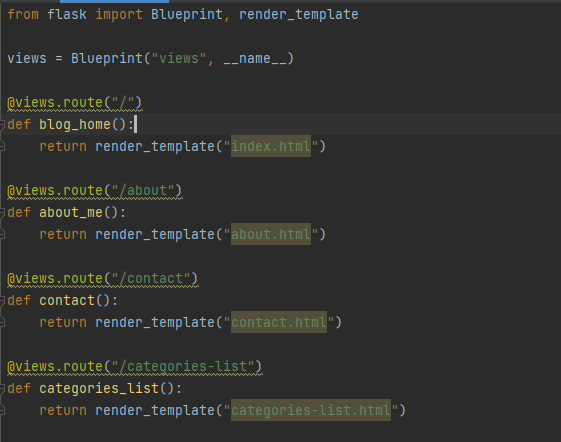Click the highlighted 'about.html' template name
561x442 pixels.
point(271,234)
